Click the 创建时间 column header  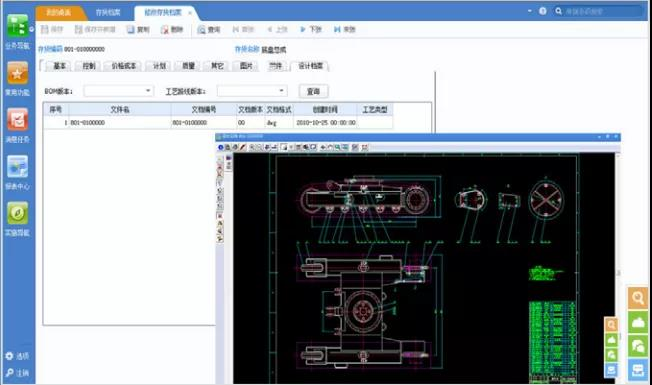click(x=325, y=109)
